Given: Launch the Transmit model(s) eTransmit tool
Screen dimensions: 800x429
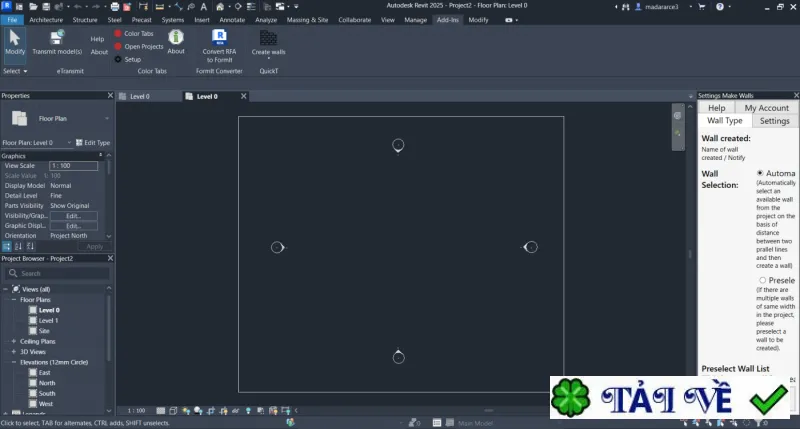Looking at the screenshot, I should pyautogui.click(x=57, y=38).
